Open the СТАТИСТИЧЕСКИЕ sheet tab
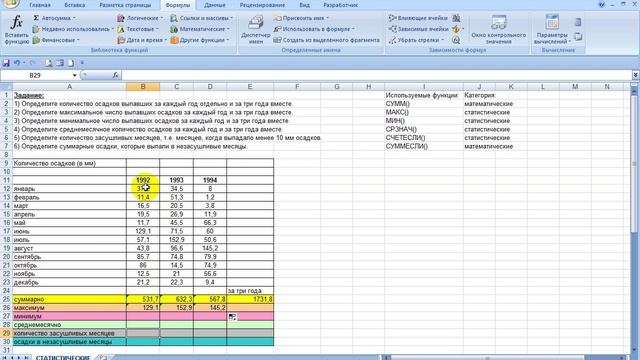 pos(62,358)
